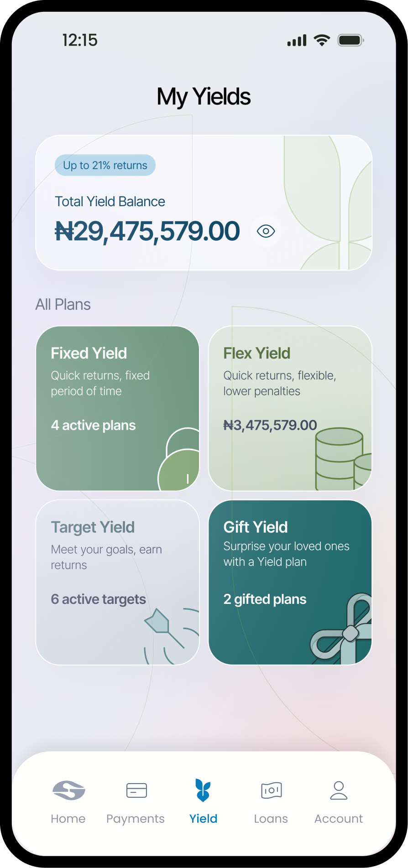Screen dimensions: 408x868
Task: Open the Loans cash icon
Action: pyautogui.click(x=271, y=790)
